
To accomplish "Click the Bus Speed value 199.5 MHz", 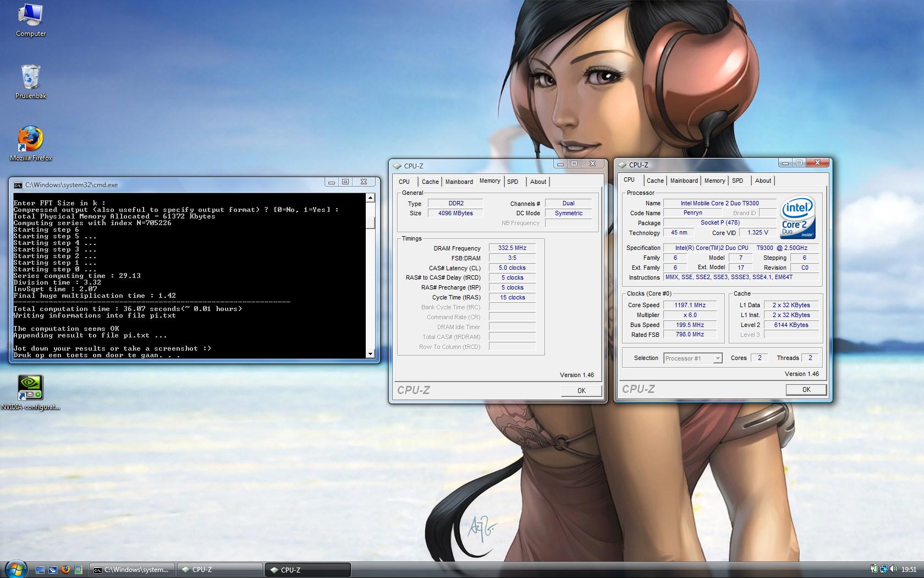I will tap(690, 325).
